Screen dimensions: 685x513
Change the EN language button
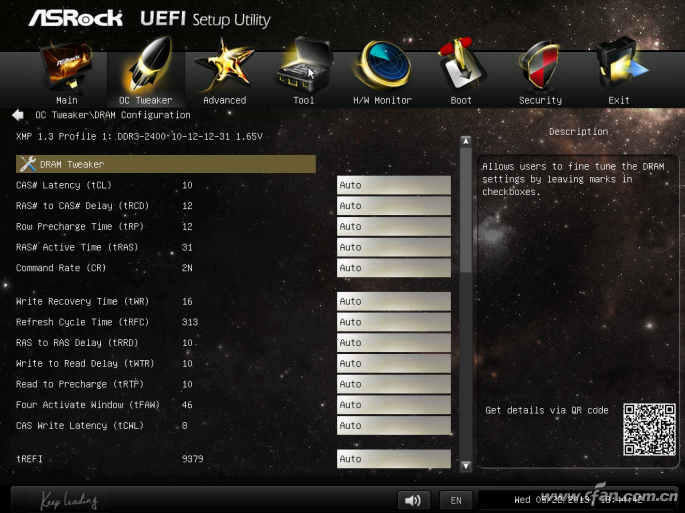point(456,500)
